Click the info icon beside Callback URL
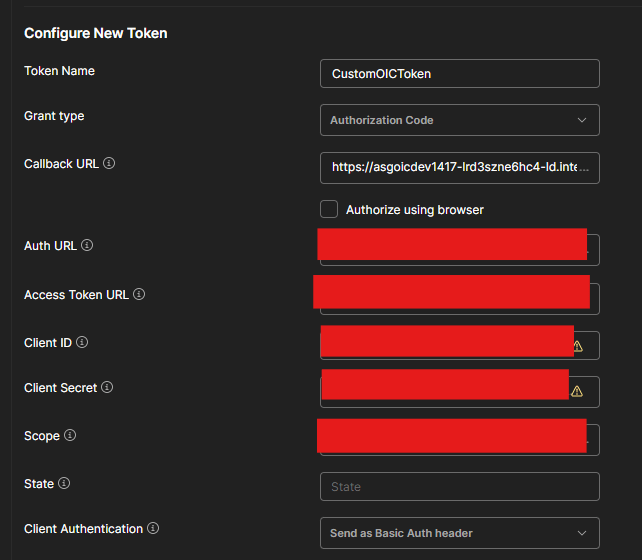 point(109,163)
